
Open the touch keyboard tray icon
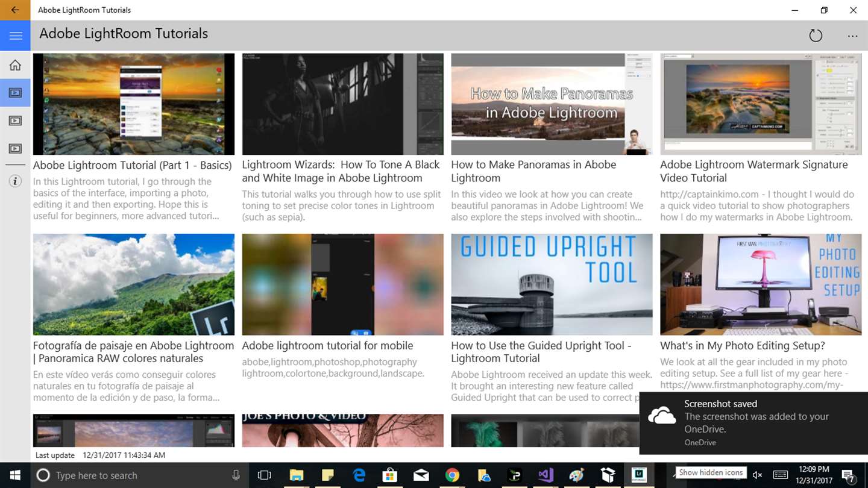[780, 475]
